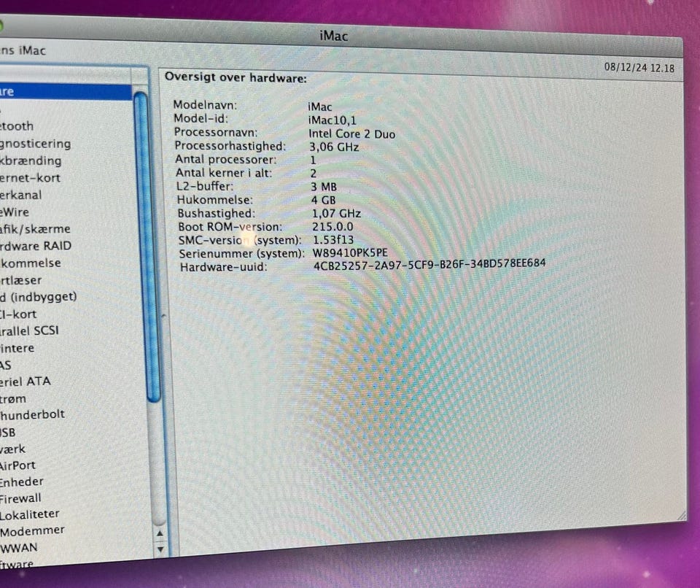Open Parallel SCSI in the sidebar

(29, 330)
